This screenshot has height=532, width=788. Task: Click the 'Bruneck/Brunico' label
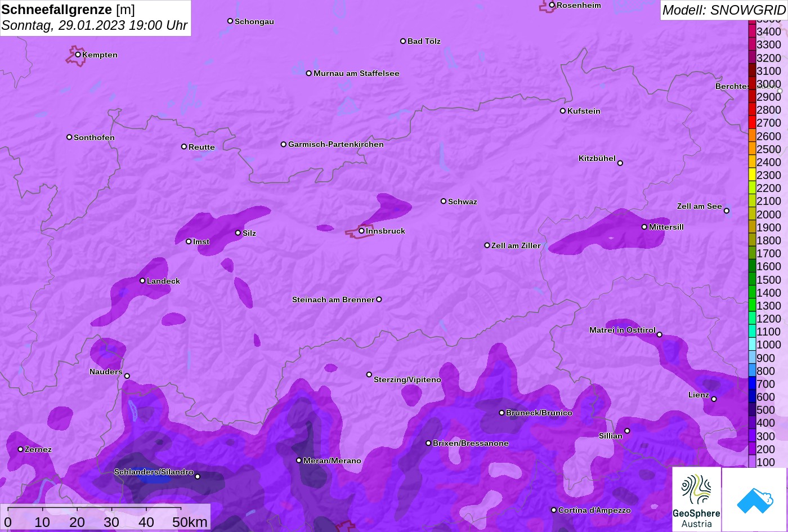click(x=539, y=413)
